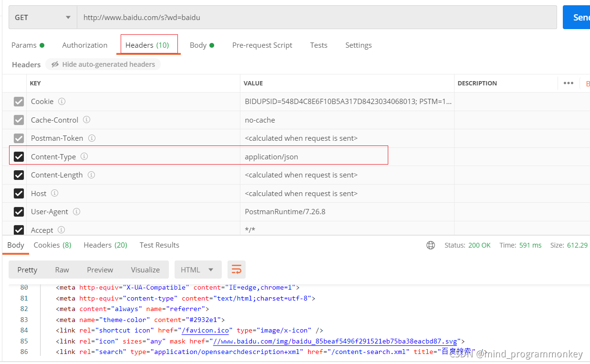Image resolution: width=590 pixels, height=364 pixels.
Task: Click the application/json value cell
Action: [x=347, y=156]
